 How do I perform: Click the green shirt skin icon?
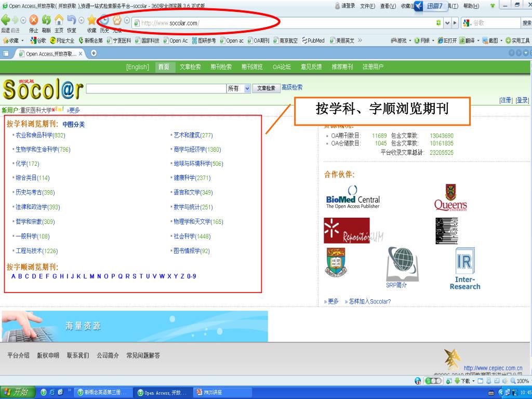[493, 6]
